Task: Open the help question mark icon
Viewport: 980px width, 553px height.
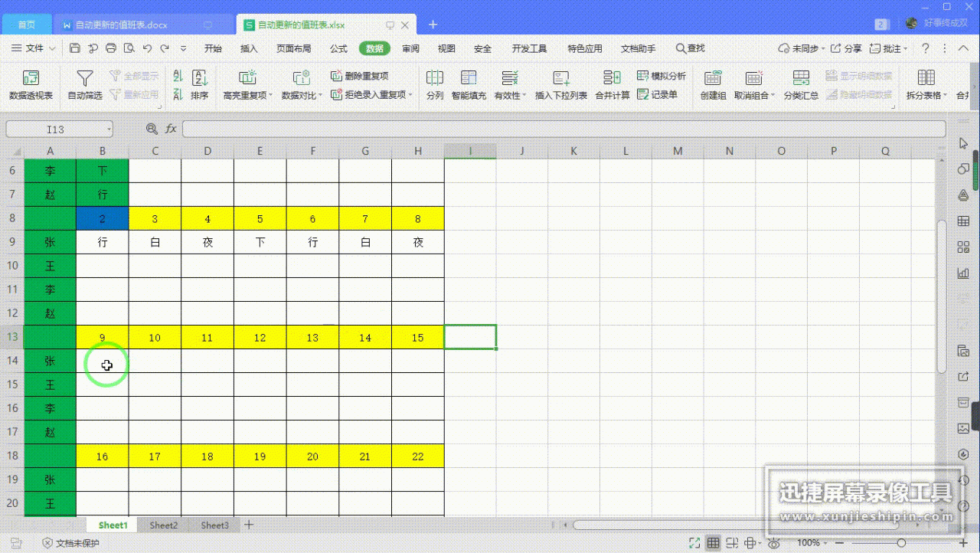Action: click(x=925, y=48)
